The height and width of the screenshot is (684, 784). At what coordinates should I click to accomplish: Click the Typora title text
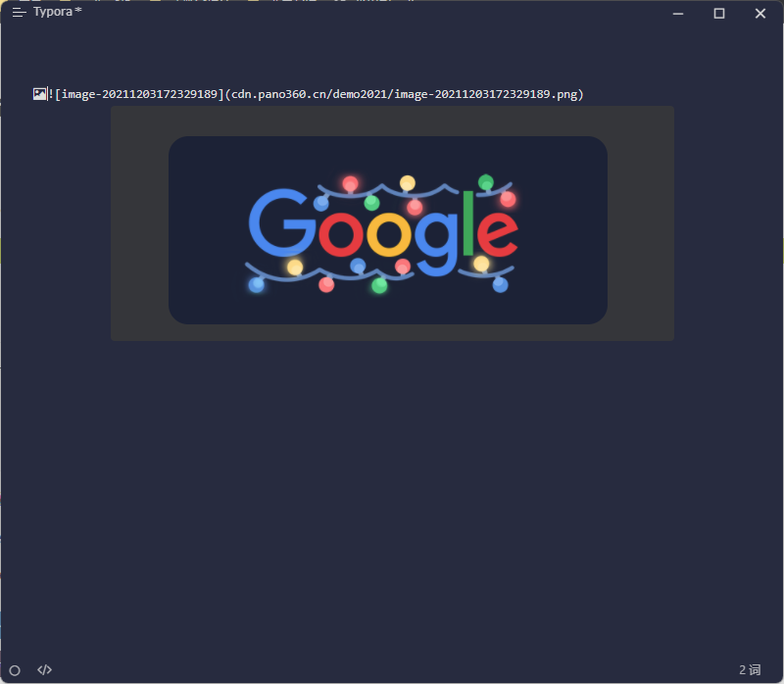tap(53, 12)
